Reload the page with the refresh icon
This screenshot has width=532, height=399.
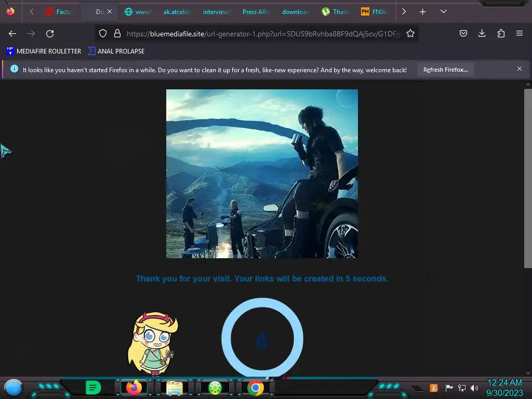coord(50,34)
